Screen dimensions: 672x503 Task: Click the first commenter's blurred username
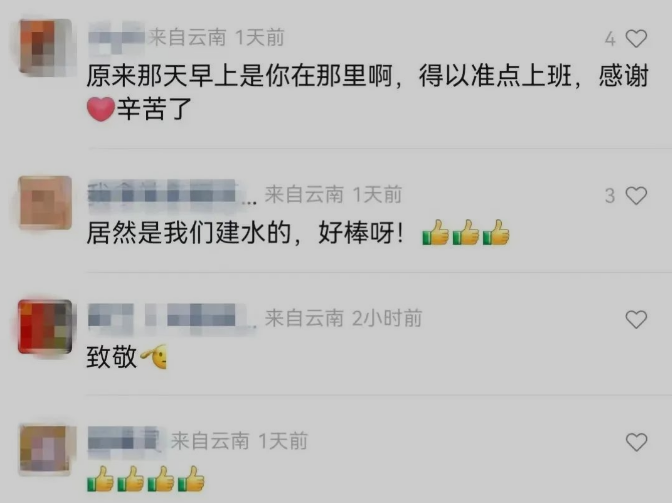pos(116,38)
